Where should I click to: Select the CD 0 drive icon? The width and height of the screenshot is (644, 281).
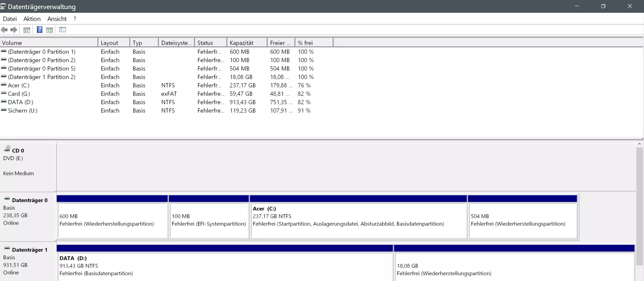pos(7,148)
